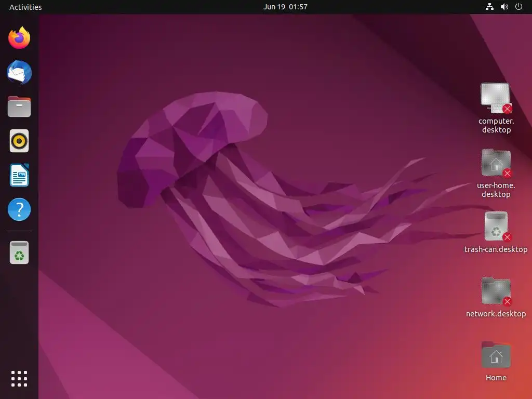Open LibreOffice Writer from the dock
Viewport: 532px width, 399px height.
click(x=19, y=175)
